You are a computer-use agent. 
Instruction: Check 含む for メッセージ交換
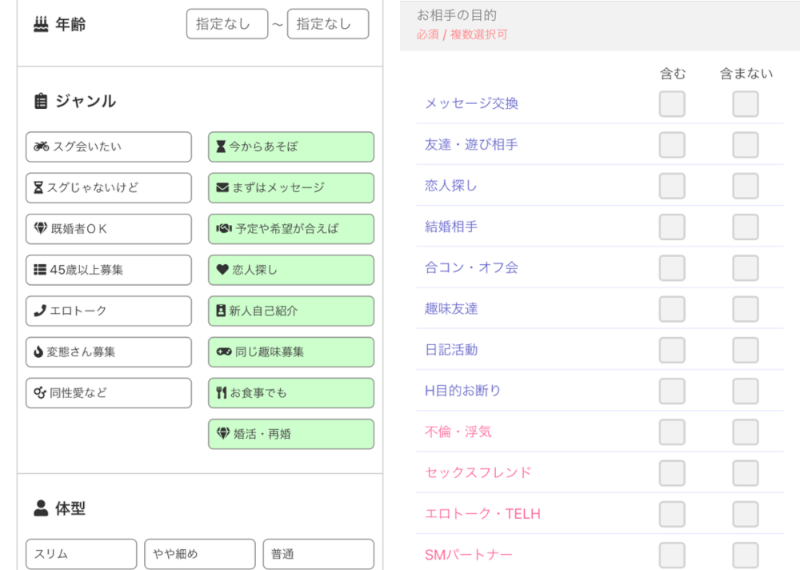(672, 104)
